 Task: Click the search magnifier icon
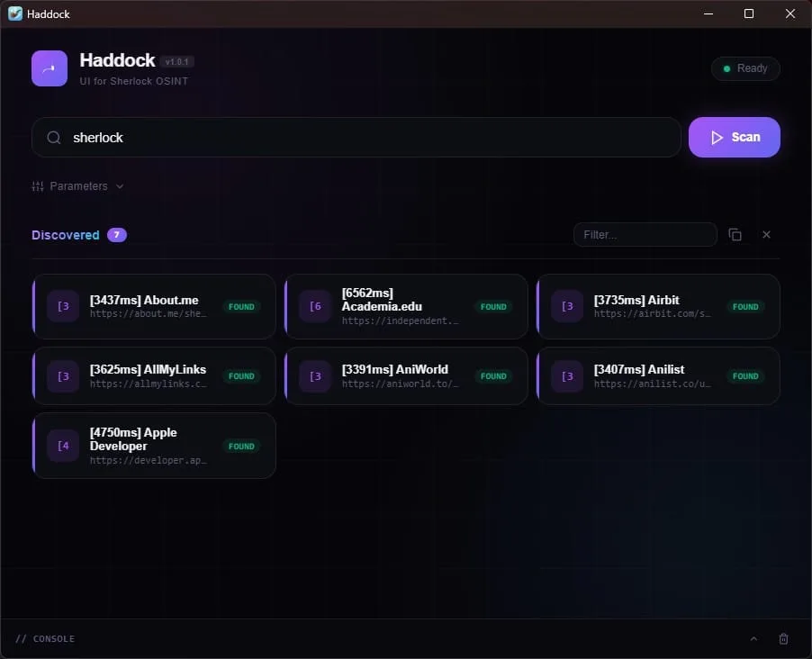pyautogui.click(x=53, y=137)
